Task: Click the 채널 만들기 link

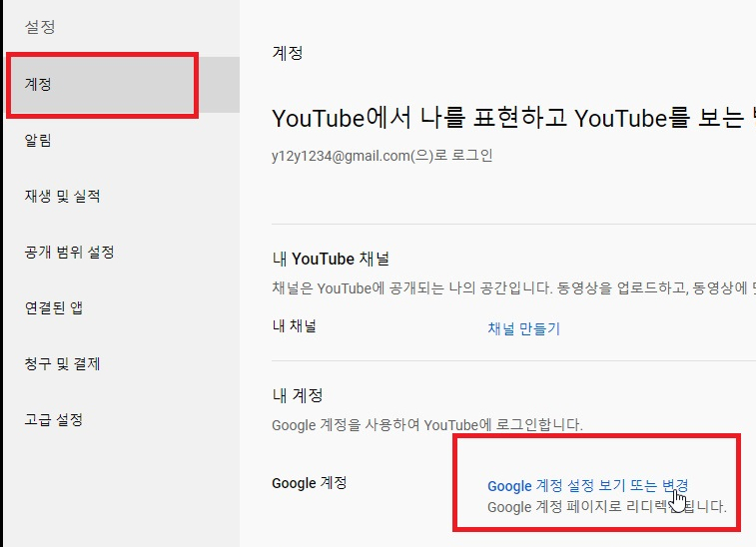Action: 523,328
